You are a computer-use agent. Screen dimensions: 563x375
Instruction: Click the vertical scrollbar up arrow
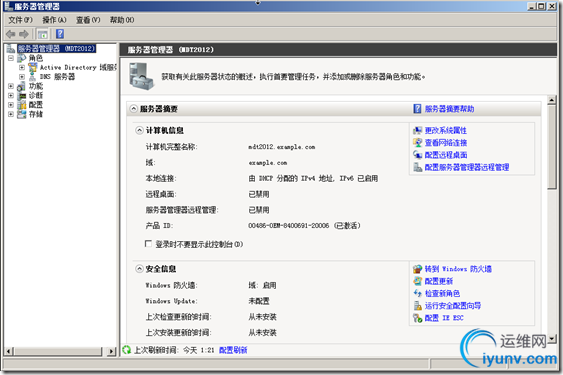[x=552, y=100]
